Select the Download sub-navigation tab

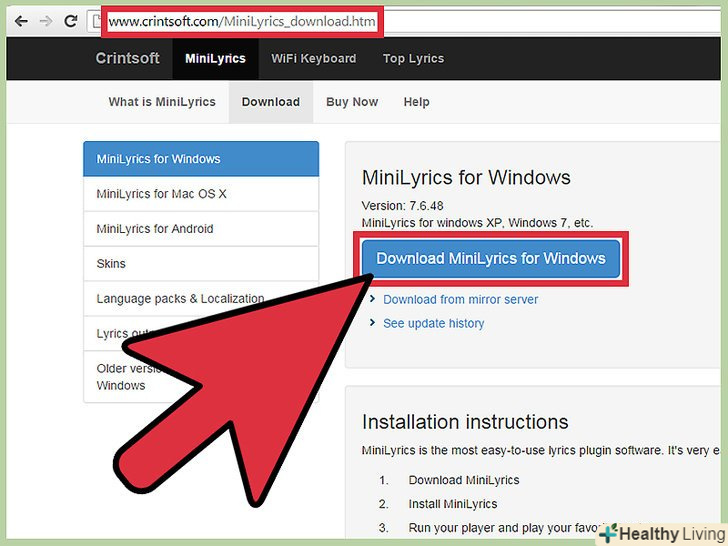[x=271, y=102]
